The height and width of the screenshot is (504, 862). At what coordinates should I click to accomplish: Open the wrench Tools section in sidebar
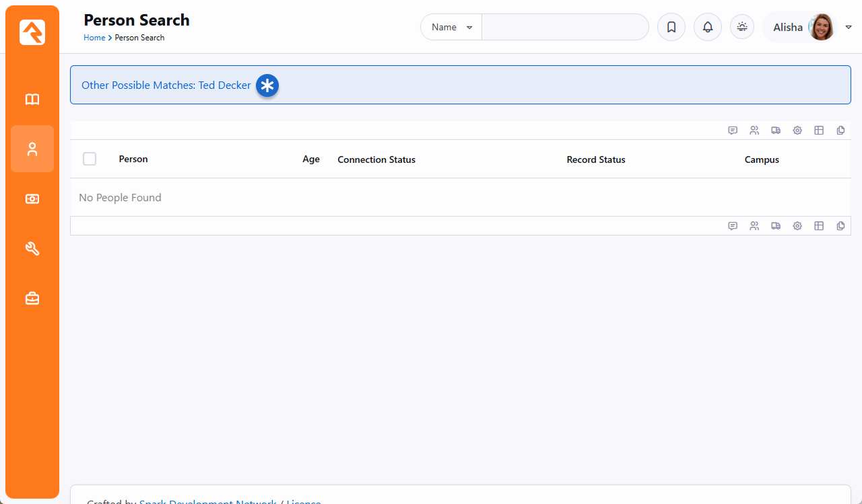click(x=32, y=248)
